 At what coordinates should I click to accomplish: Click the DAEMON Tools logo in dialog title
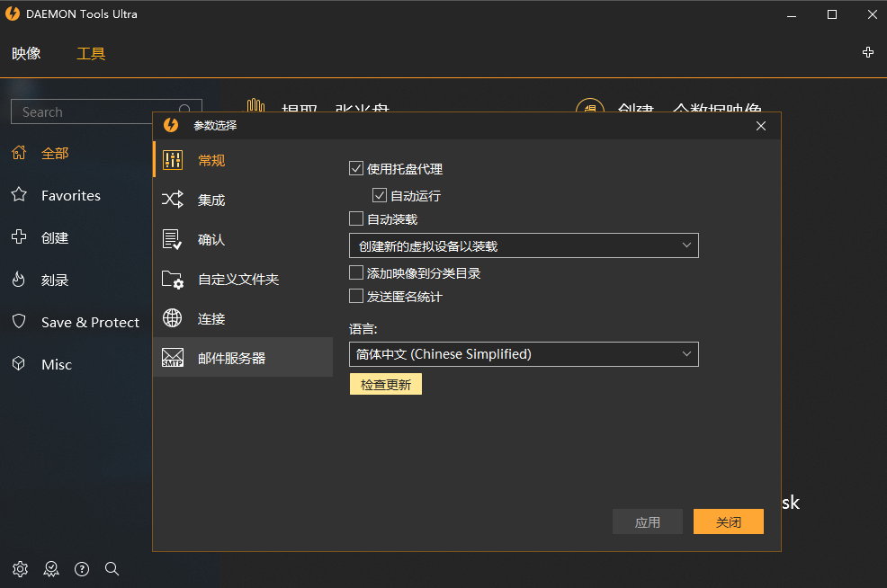click(x=171, y=125)
